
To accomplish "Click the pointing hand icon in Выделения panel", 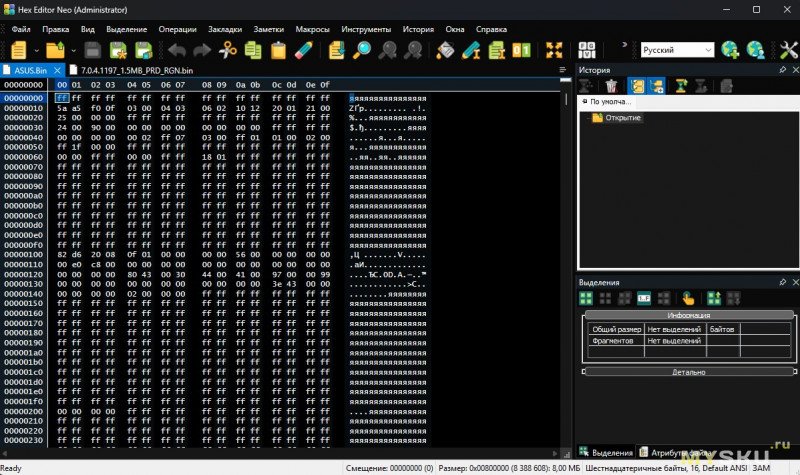I will [x=688, y=297].
